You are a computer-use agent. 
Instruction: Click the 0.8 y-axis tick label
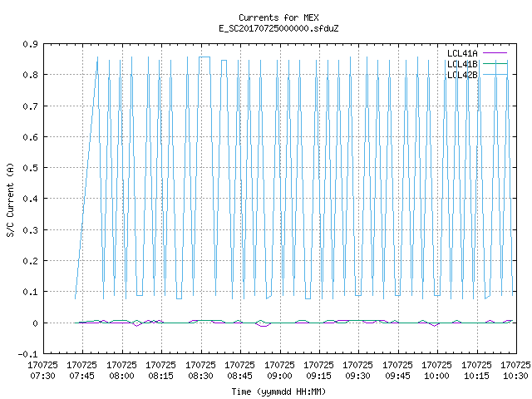coord(30,75)
